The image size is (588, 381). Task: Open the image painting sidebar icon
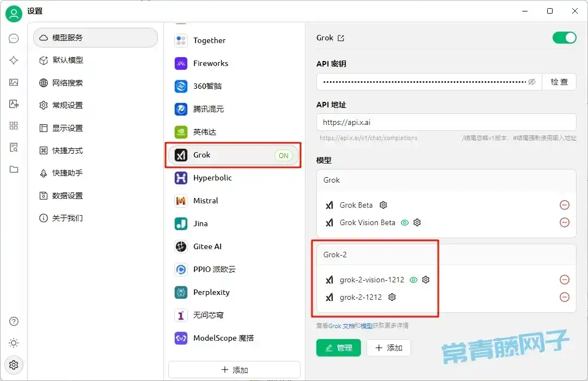point(14,82)
